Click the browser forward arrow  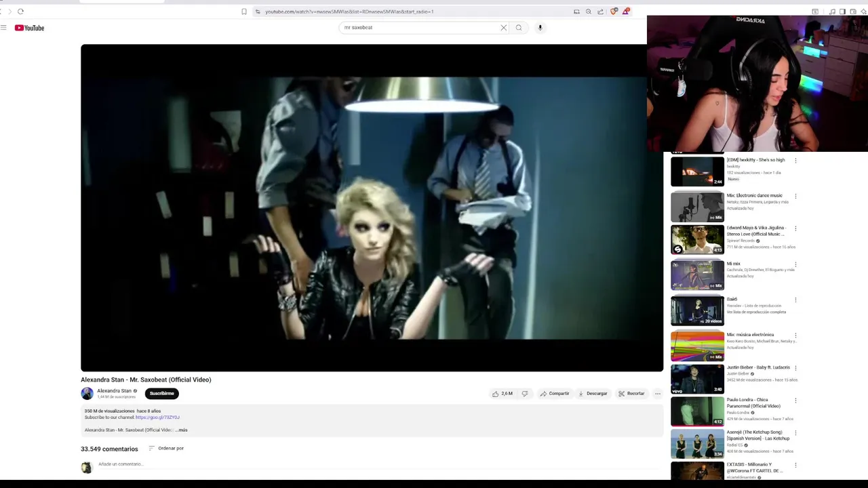[9, 12]
